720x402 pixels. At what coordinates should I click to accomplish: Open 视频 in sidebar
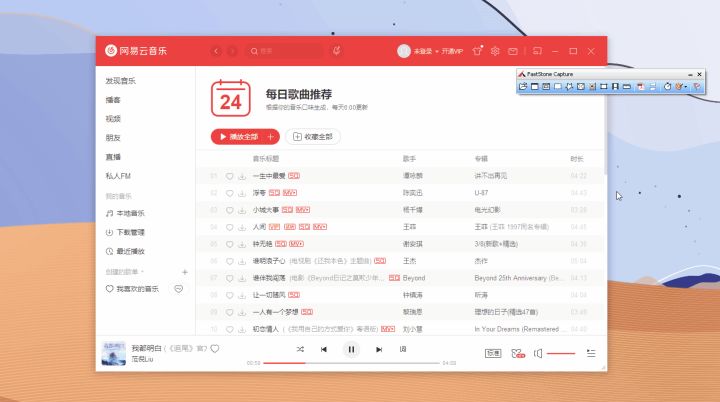click(x=113, y=119)
